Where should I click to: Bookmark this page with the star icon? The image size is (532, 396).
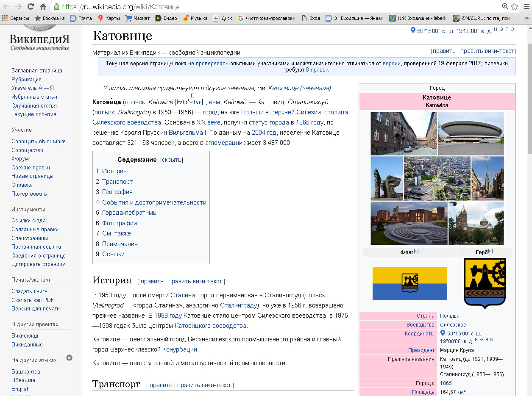tap(514, 7)
